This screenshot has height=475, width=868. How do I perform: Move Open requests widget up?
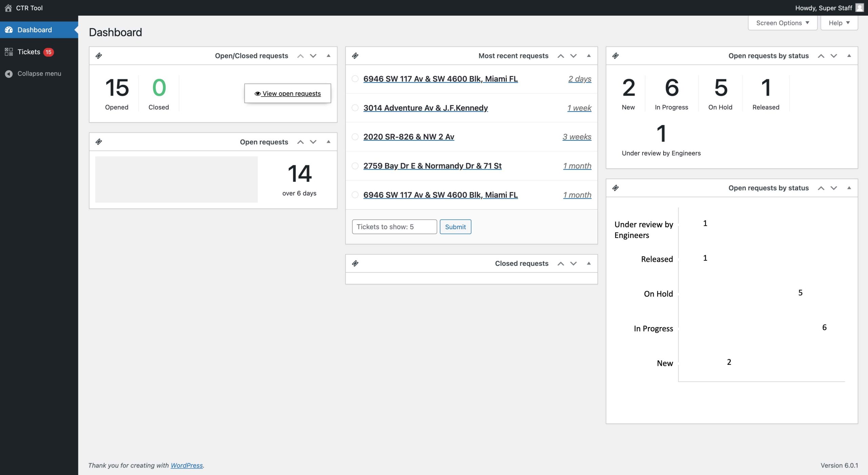tap(300, 142)
